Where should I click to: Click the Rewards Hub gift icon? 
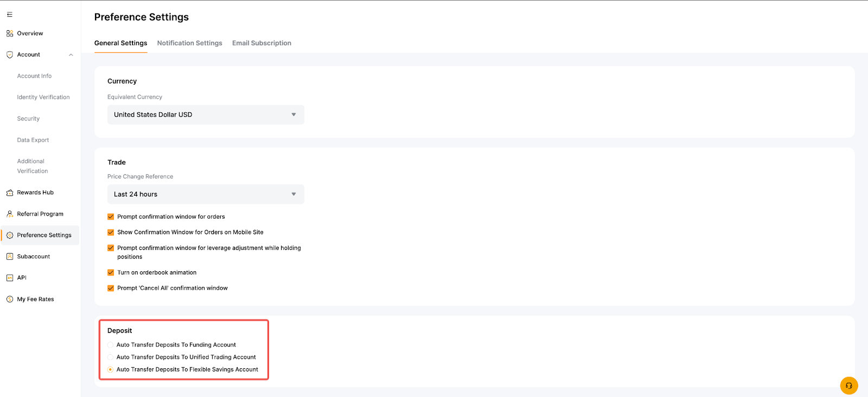(x=10, y=193)
